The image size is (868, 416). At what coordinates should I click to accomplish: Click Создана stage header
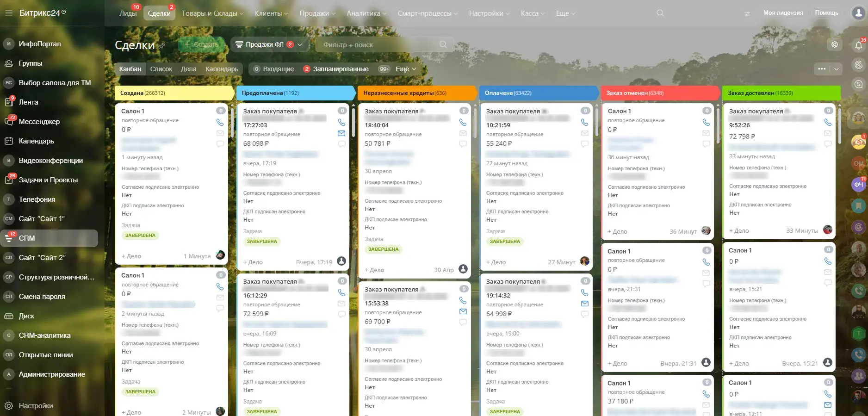[x=174, y=93]
